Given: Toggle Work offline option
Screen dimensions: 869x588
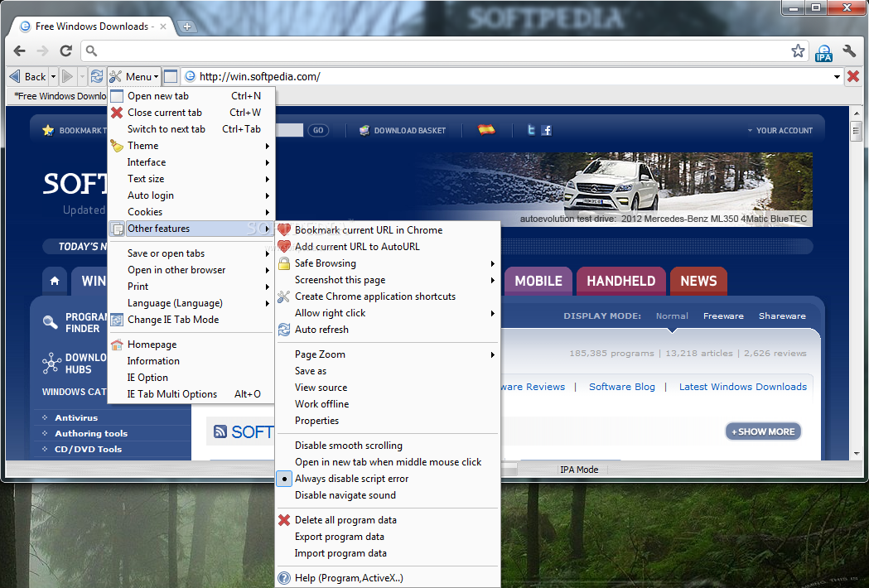Looking at the screenshot, I should click(388, 404).
